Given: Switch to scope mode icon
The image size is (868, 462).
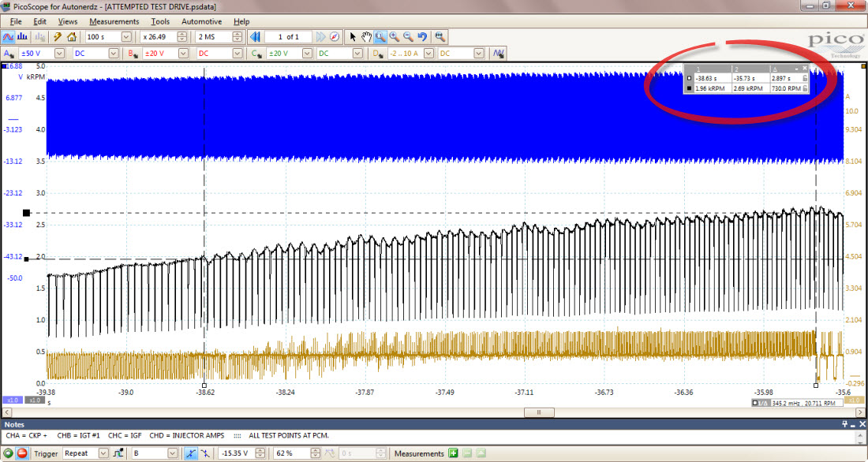Looking at the screenshot, I should click(8, 37).
